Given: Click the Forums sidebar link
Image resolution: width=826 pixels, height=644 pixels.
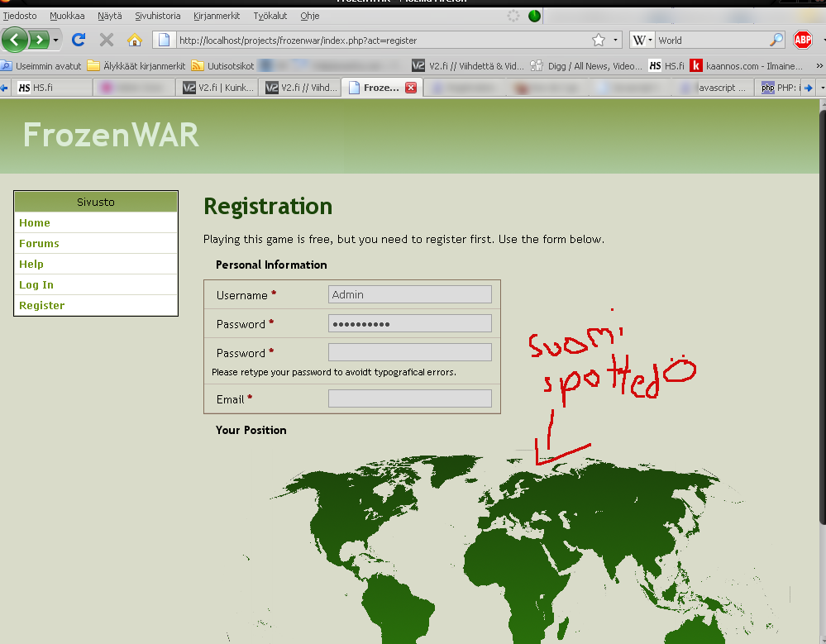Looking at the screenshot, I should coord(39,243).
